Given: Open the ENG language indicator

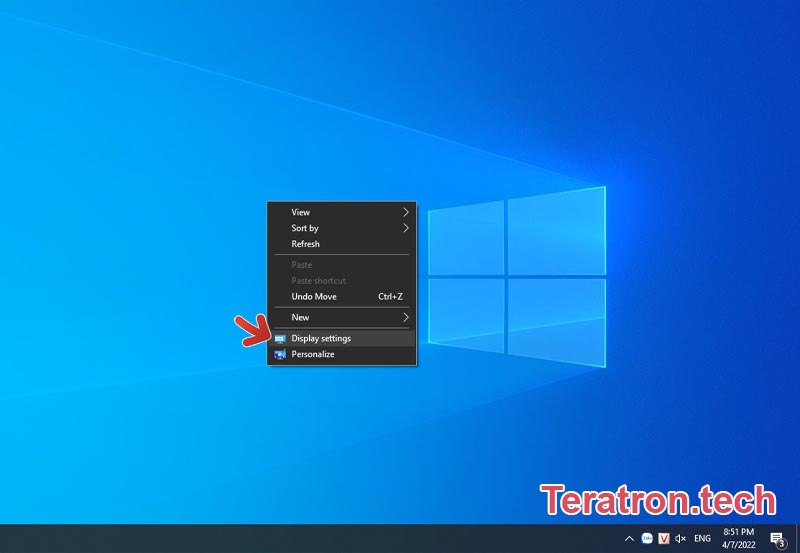Looking at the screenshot, I should [703, 538].
